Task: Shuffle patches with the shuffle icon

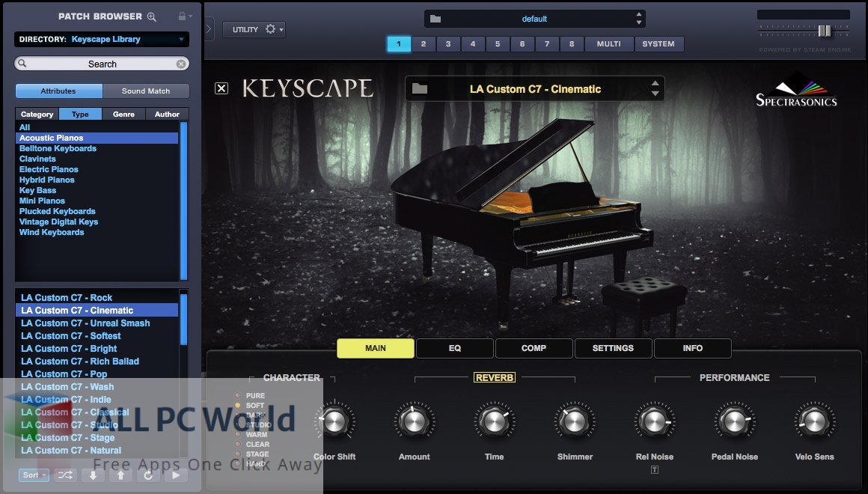Action: [65, 475]
